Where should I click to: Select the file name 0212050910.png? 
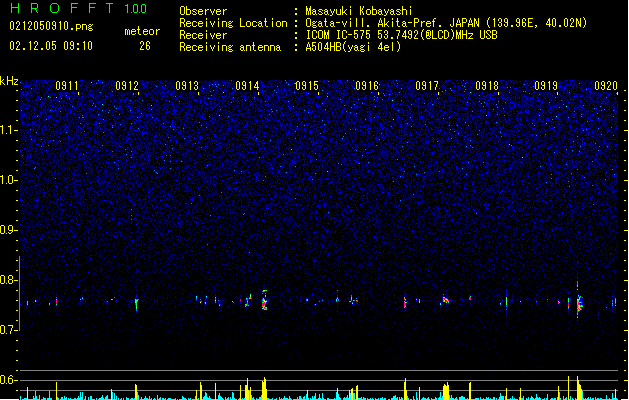pyautogui.click(x=51, y=27)
